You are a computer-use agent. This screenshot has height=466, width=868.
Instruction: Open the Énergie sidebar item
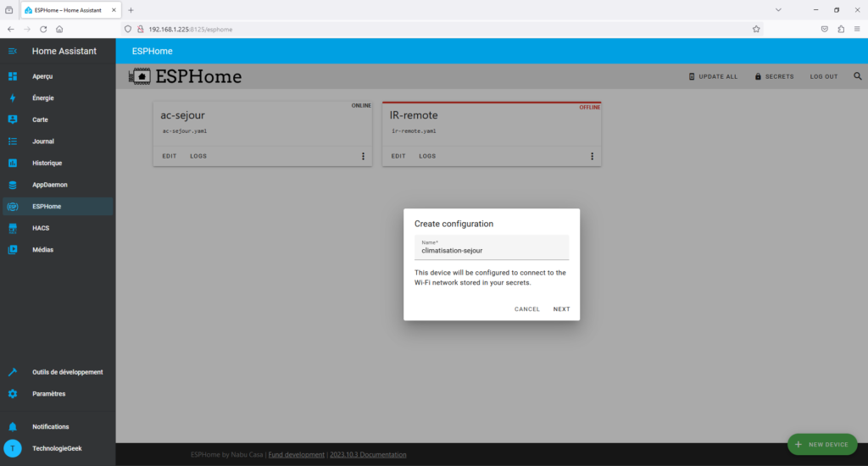click(42, 97)
